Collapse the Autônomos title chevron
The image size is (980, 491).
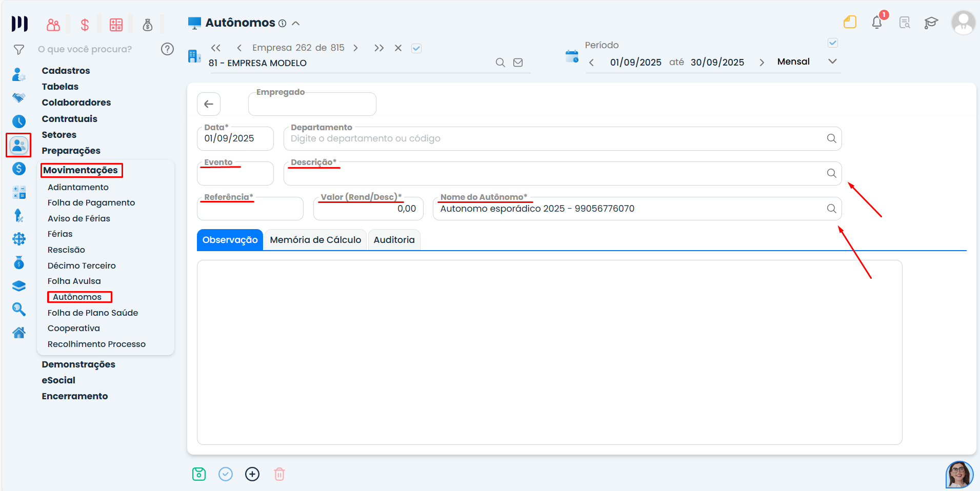296,23
